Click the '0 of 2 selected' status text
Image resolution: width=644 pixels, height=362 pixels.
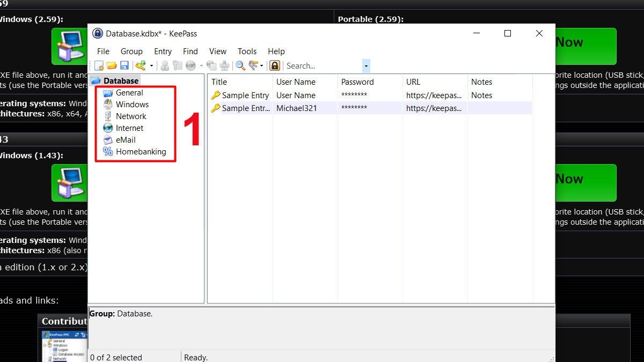[x=116, y=357]
